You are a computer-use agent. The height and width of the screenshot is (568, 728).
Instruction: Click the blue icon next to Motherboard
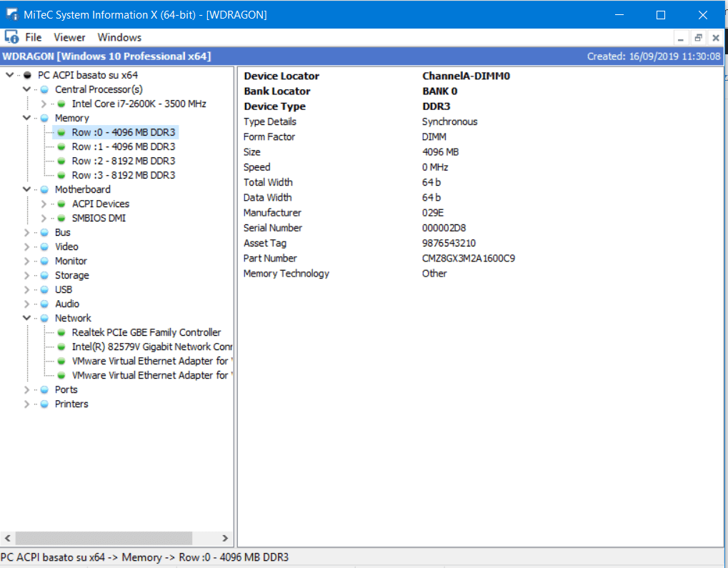tap(44, 189)
